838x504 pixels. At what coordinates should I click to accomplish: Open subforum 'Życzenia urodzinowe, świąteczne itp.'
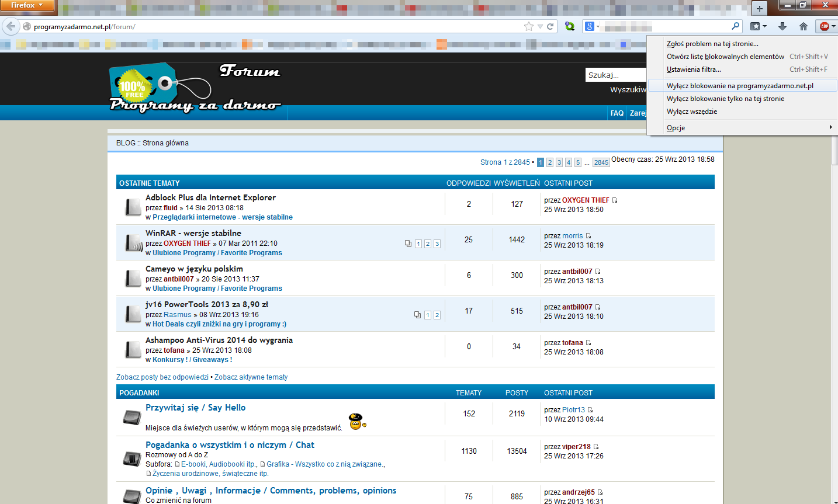(210, 474)
